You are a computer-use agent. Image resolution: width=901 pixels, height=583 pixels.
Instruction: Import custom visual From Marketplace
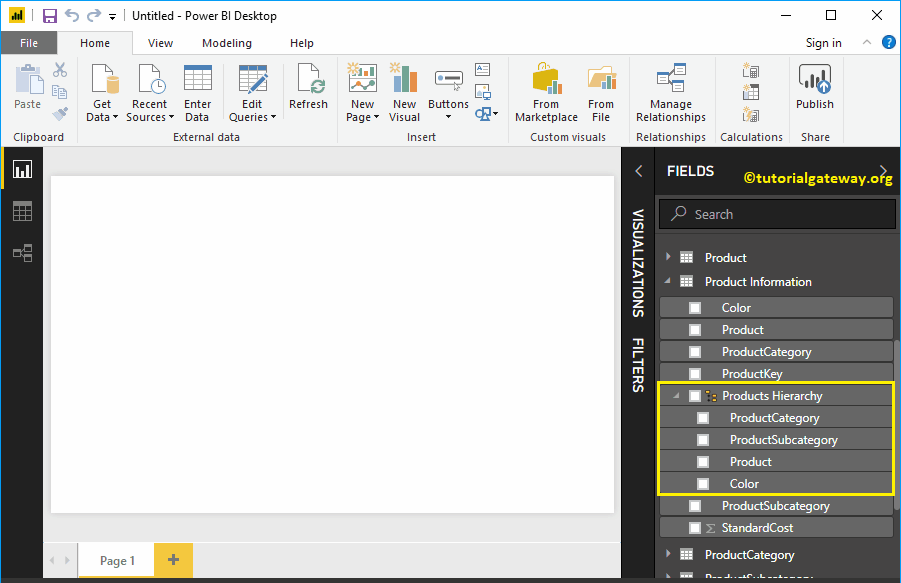[x=546, y=80]
